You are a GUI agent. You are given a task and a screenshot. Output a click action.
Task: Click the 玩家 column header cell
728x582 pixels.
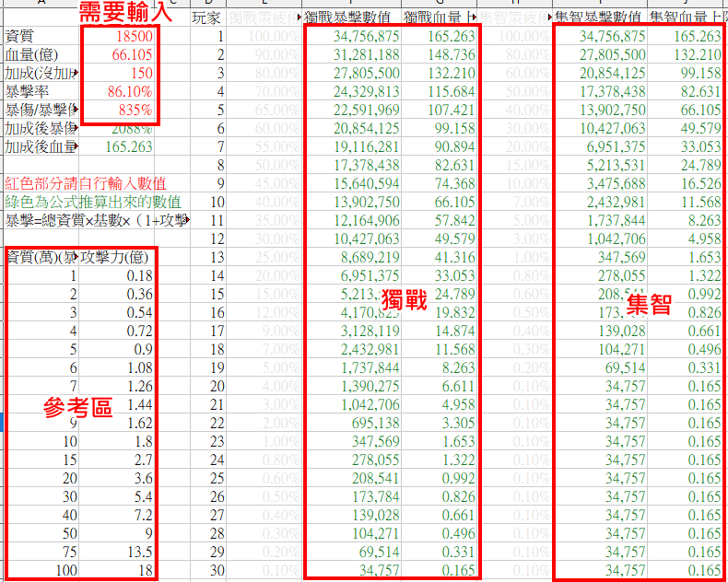tap(207, 17)
